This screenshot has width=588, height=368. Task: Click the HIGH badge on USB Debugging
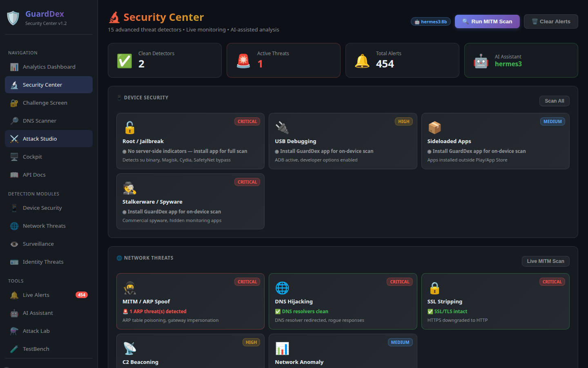tap(404, 121)
